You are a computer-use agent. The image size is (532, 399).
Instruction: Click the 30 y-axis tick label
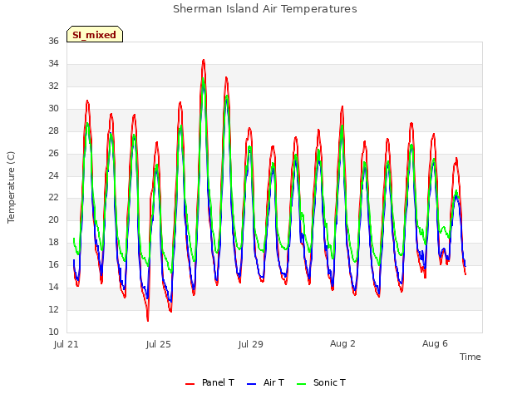click(53, 108)
